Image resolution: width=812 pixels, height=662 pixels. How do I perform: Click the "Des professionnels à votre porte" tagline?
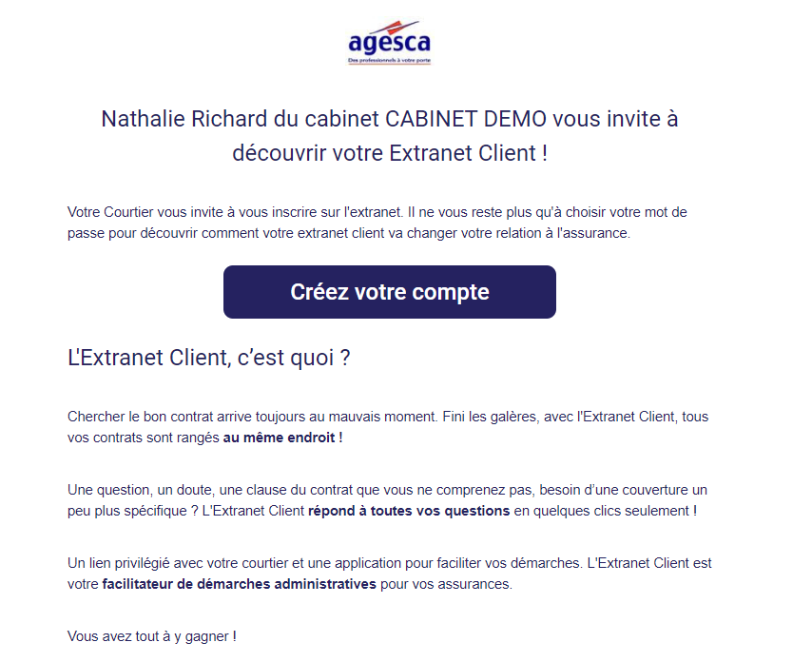tap(389, 62)
